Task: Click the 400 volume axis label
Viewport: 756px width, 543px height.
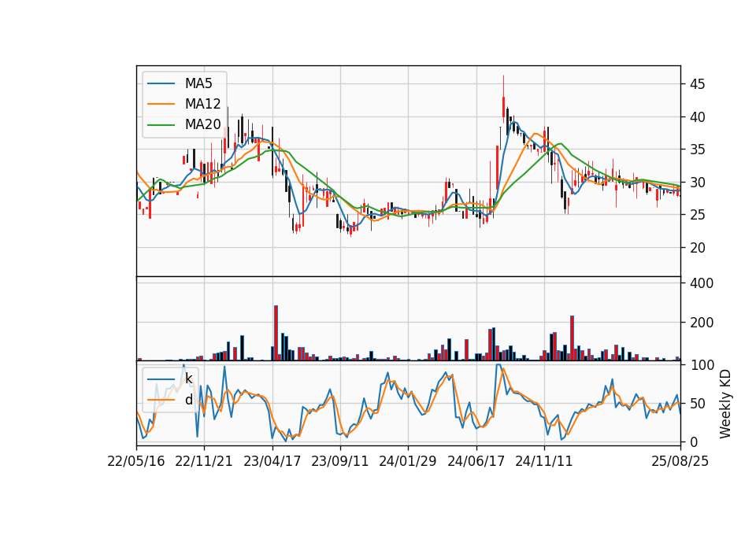Action: (x=700, y=283)
